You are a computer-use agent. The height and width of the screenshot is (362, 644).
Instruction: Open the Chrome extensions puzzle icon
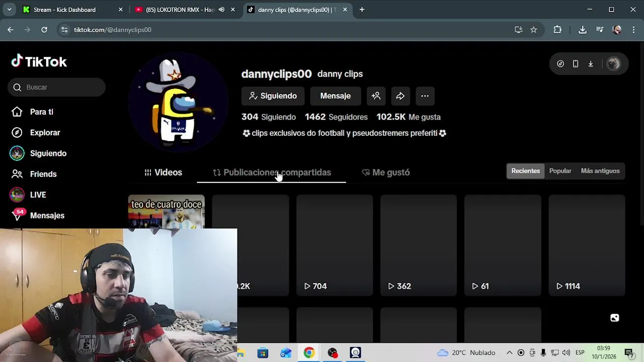[557, 30]
